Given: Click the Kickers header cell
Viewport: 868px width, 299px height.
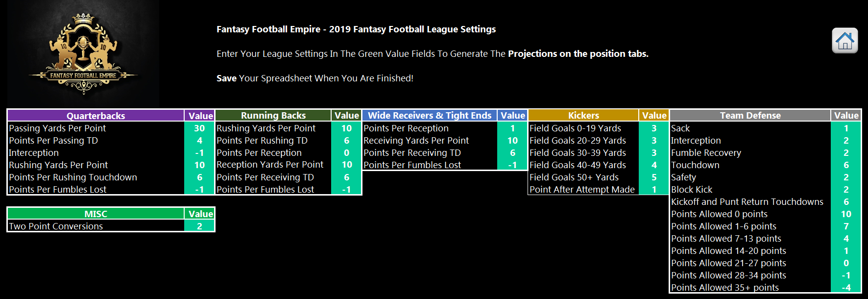Looking at the screenshot, I should 583,115.
